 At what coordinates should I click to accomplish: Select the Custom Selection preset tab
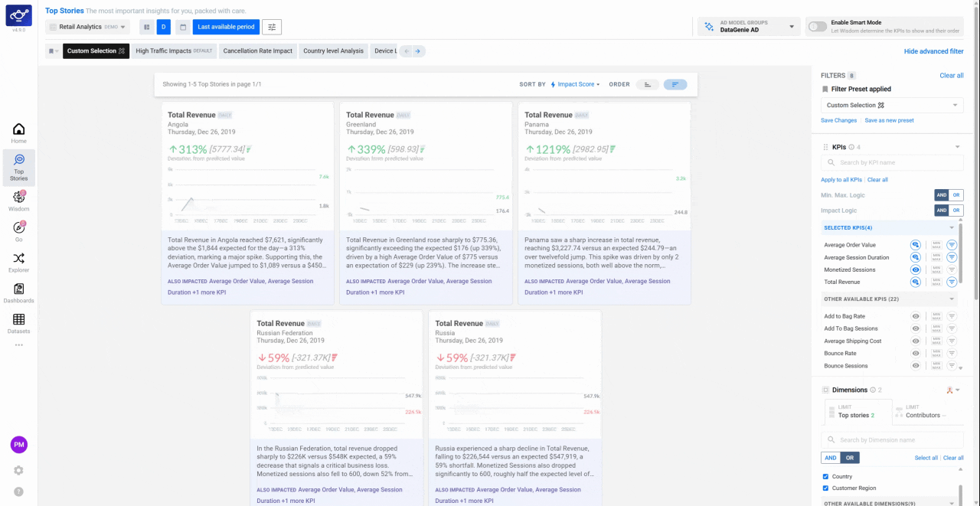click(96, 51)
